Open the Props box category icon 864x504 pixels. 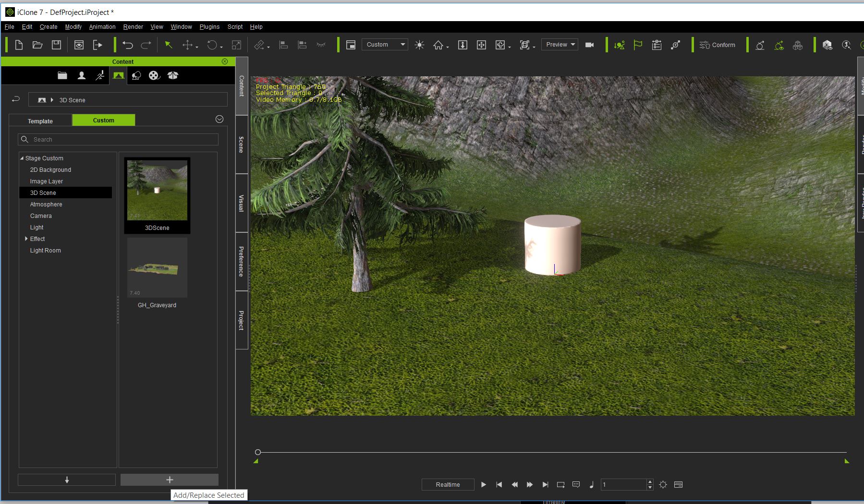(x=173, y=75)
